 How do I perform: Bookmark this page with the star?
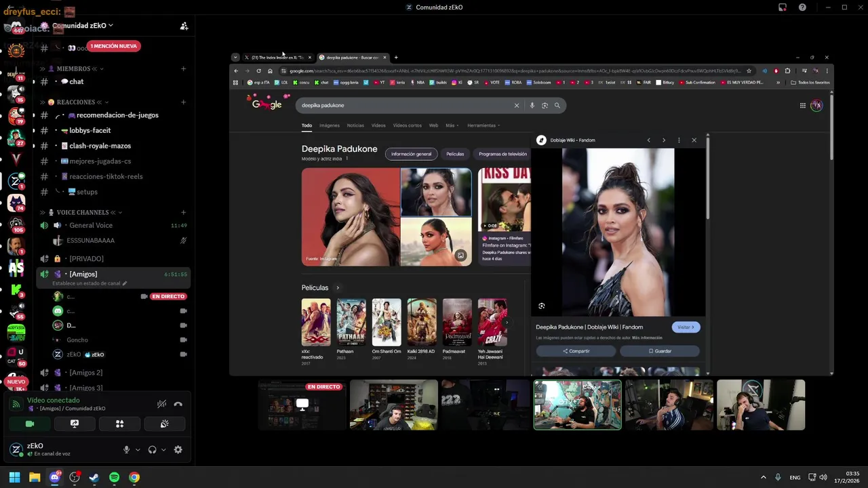tap(749, 70)
